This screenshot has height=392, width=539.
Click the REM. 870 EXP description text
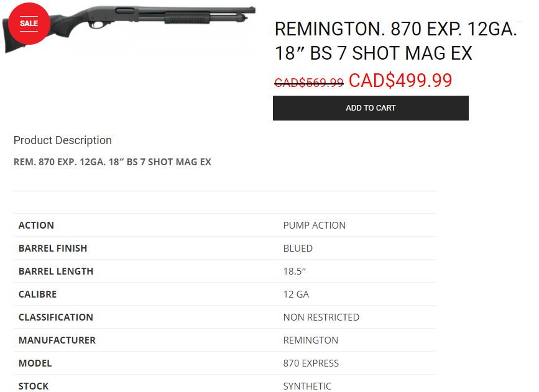point(113,162)
